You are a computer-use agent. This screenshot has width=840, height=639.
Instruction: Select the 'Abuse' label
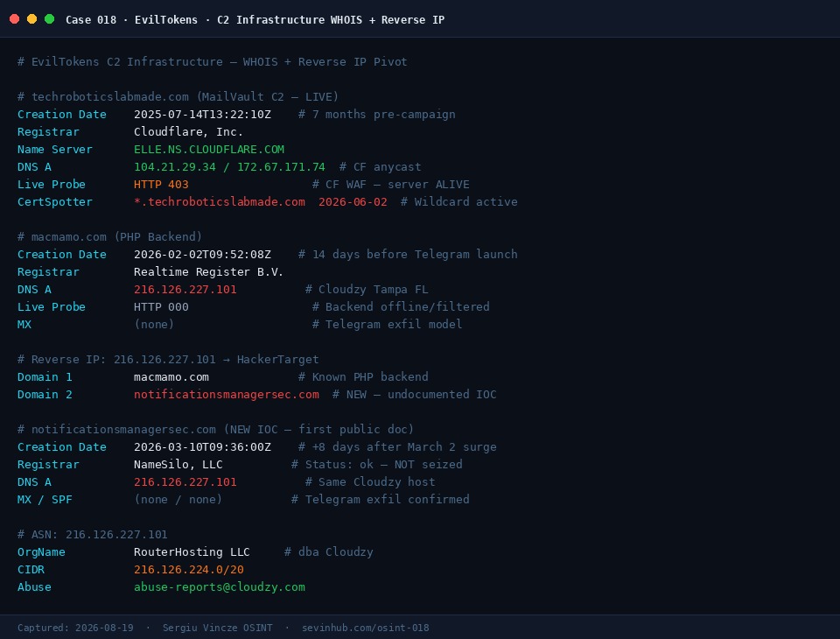(34, 587)
